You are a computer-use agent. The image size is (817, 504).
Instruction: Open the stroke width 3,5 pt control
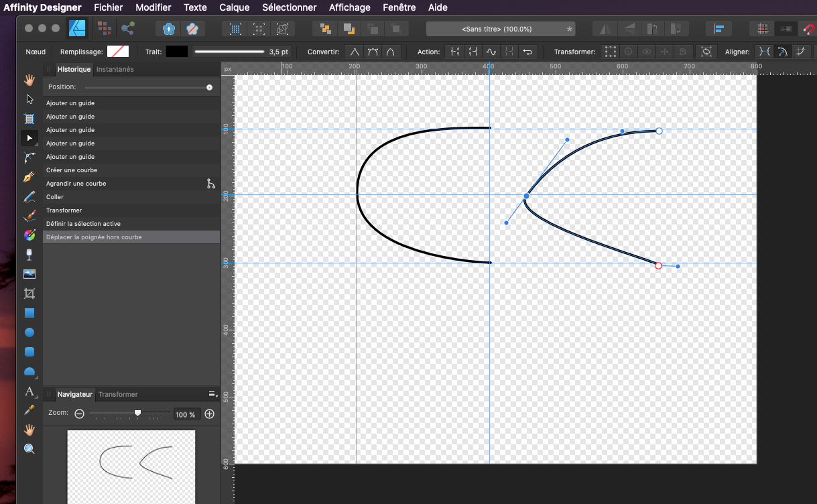click(241, 52)
